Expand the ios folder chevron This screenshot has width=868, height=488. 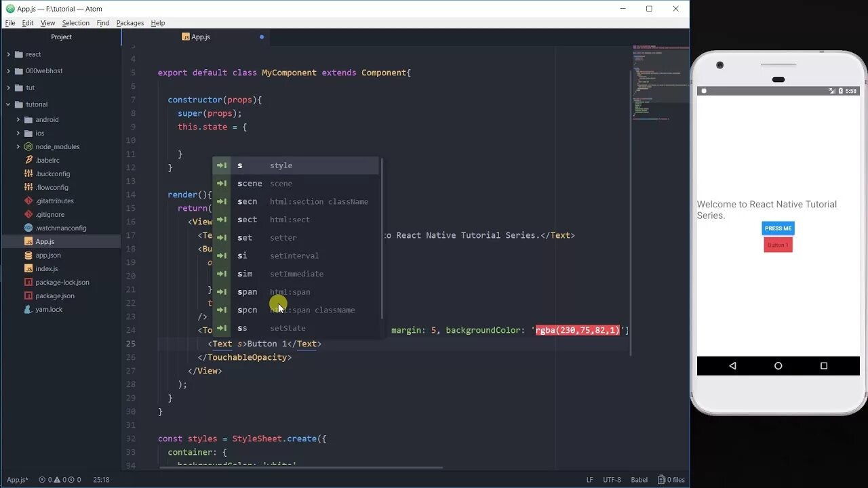coord(18,133)
